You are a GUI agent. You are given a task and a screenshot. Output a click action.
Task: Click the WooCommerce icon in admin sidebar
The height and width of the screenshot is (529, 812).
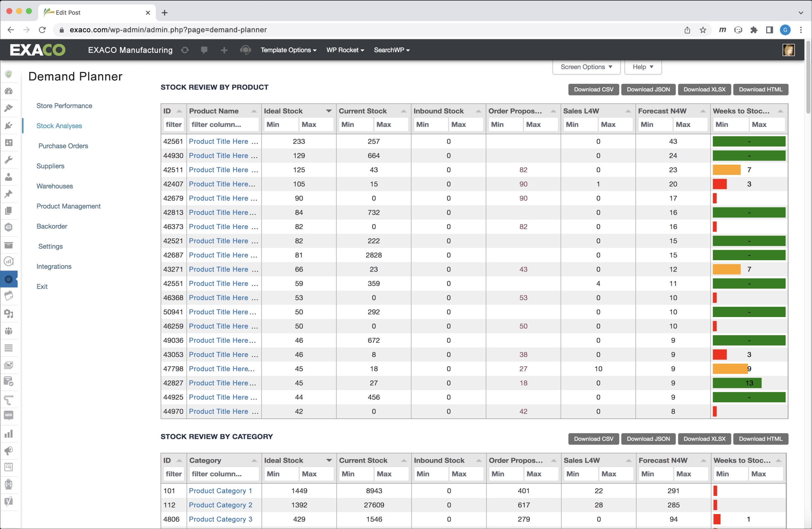click(x=9, y=415)
